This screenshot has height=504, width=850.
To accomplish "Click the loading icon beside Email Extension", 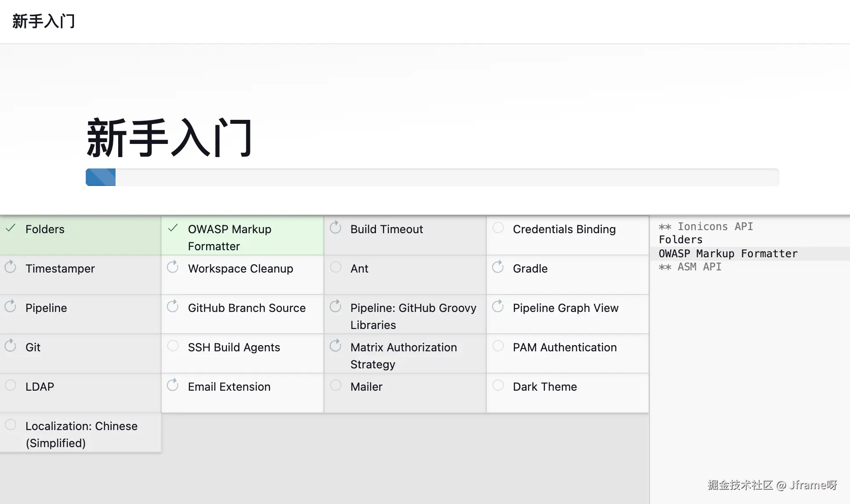I will pos(173,385).
